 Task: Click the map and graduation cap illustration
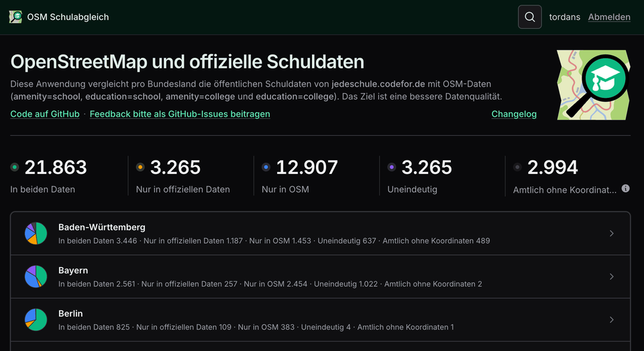click(594, 85)
